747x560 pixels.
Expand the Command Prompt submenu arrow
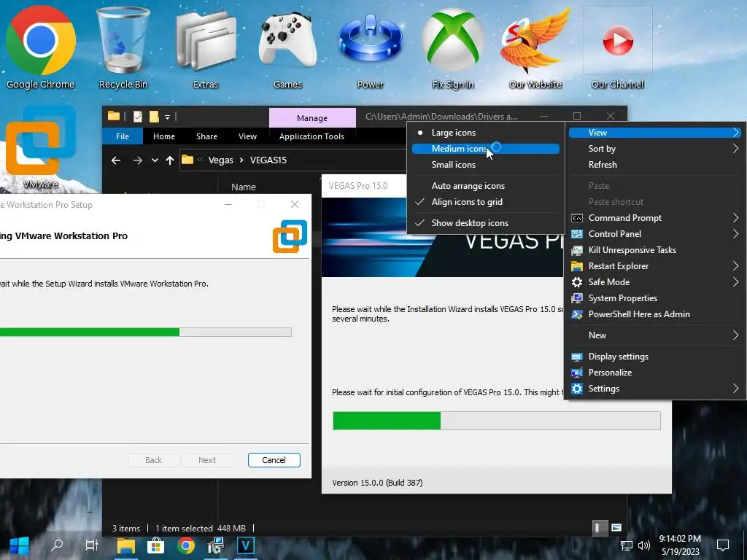pyautogui.click(x=736, y=218)
